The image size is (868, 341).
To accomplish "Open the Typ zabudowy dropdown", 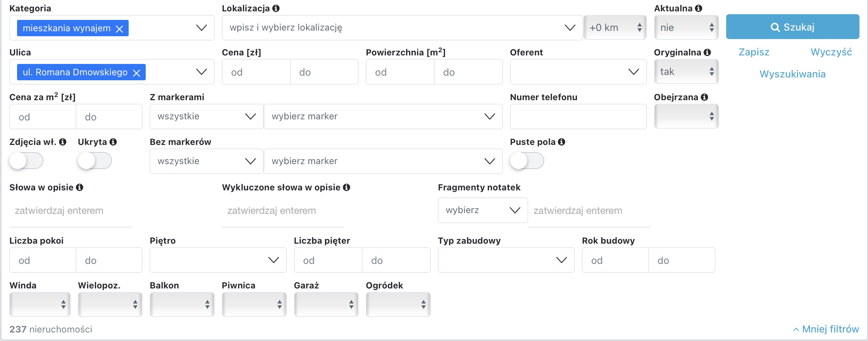I will point(506,260).
